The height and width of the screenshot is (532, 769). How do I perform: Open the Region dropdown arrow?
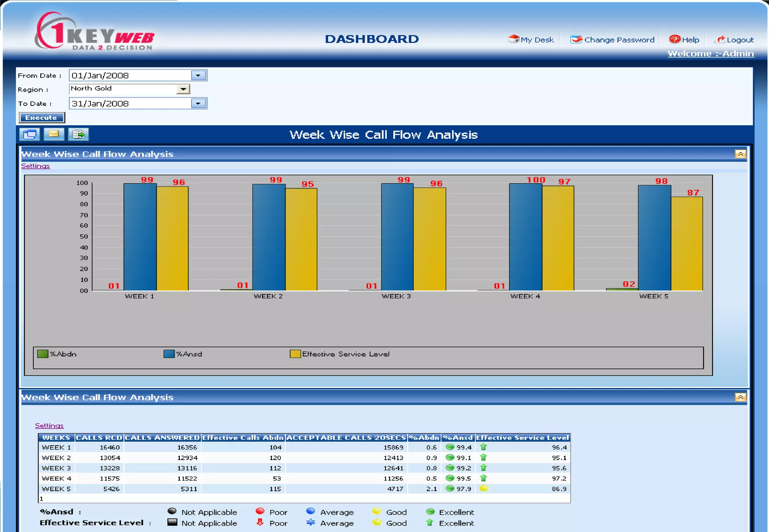tap(183, 89)
